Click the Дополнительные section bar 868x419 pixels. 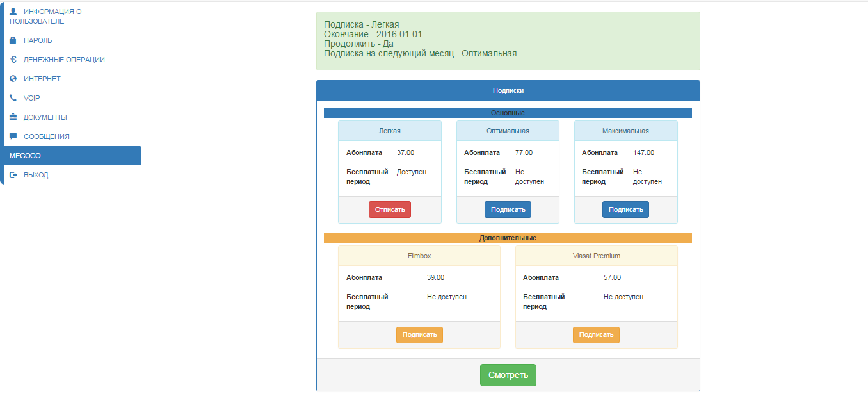click(x=508, y=238)
